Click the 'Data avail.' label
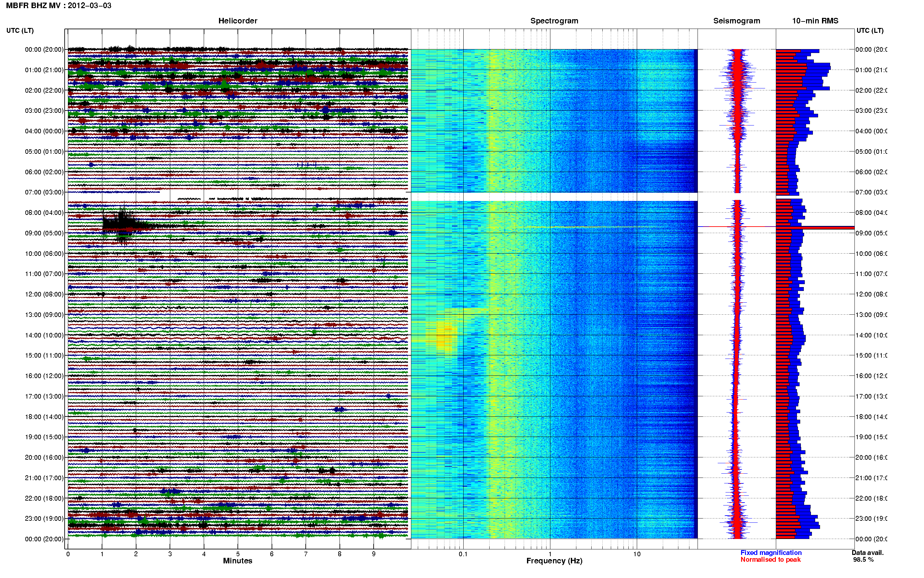 pos(867,553)
